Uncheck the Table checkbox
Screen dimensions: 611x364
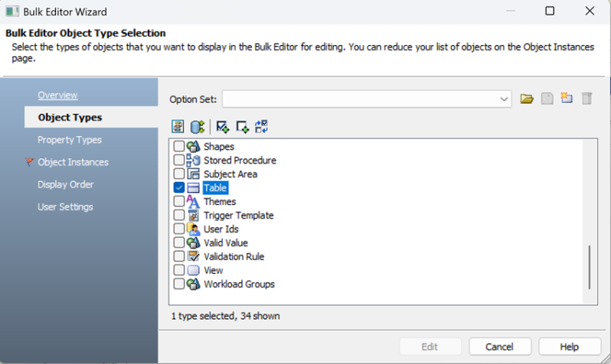coord(178,188)
